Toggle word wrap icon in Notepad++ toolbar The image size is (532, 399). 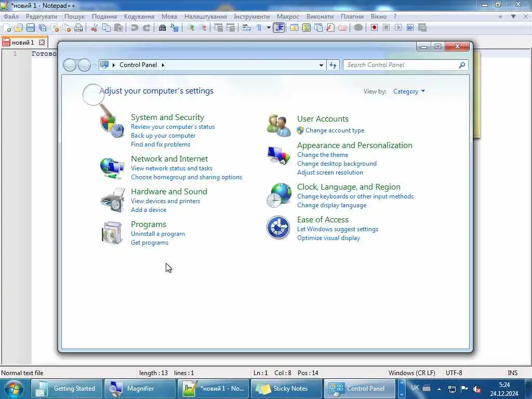pyautogui.click(x=247, y=28)
